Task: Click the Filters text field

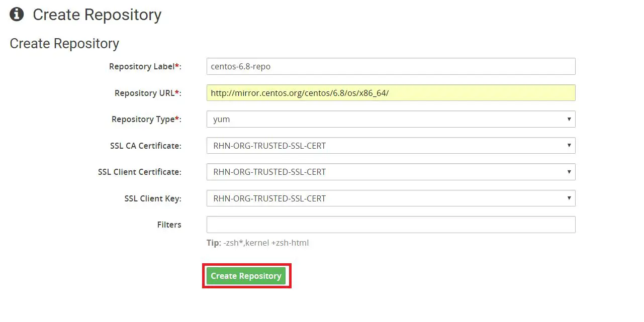Action: (391, 225)
